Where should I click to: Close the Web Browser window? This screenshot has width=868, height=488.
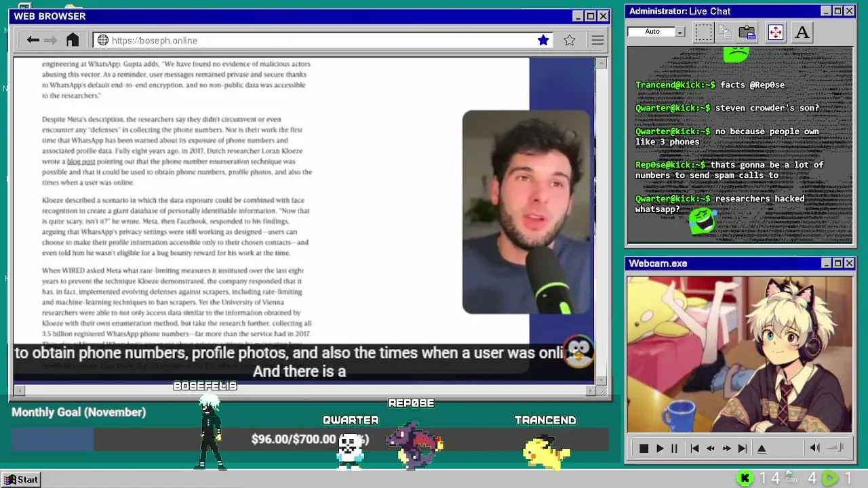[x=603, y=16]
